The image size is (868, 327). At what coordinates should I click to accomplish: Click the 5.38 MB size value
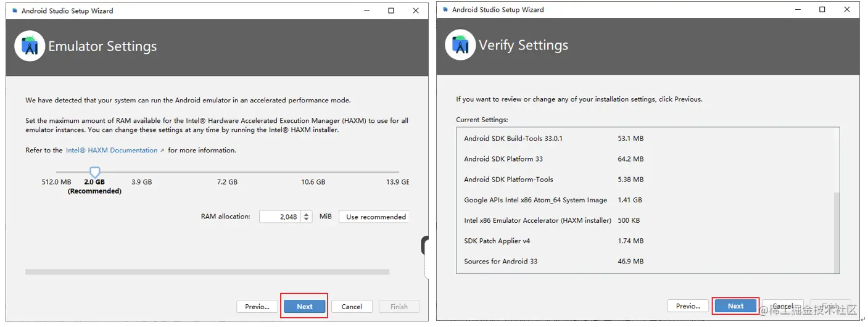point(630,180)
